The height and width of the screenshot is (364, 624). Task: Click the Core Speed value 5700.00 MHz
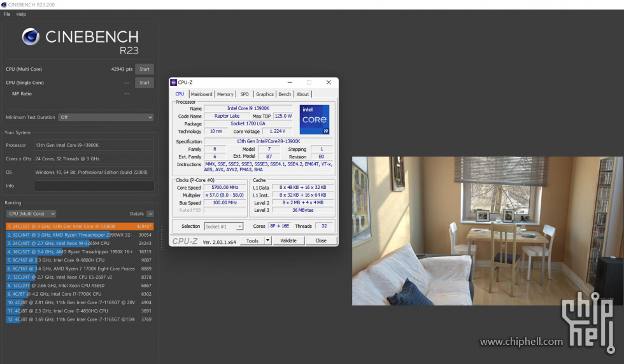click(225, 187)
